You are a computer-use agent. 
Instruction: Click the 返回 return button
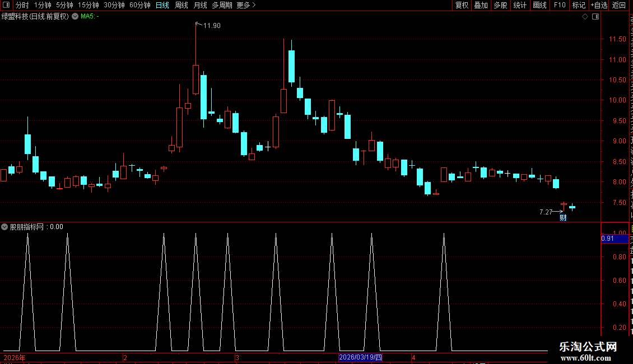tap(619, 5)
